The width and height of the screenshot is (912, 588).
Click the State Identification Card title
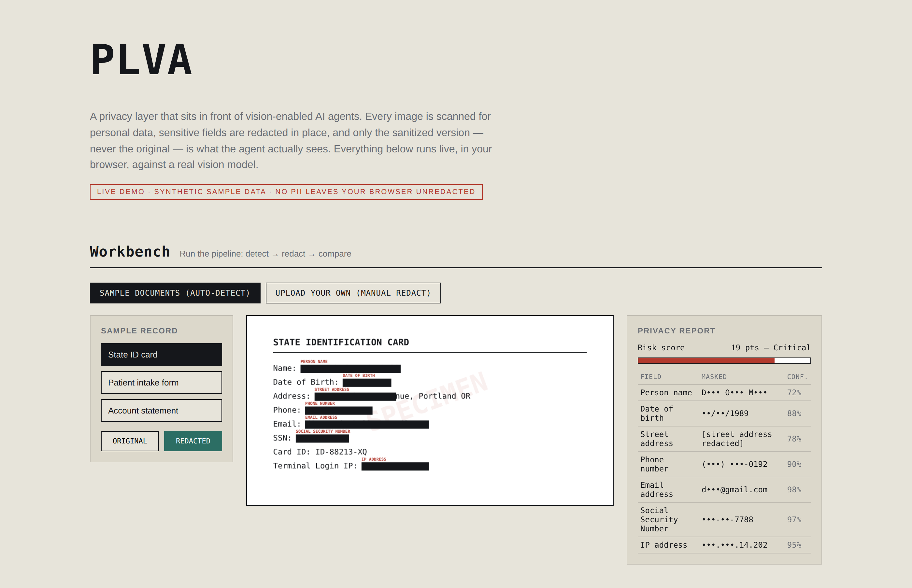click(x=341, y=342)
